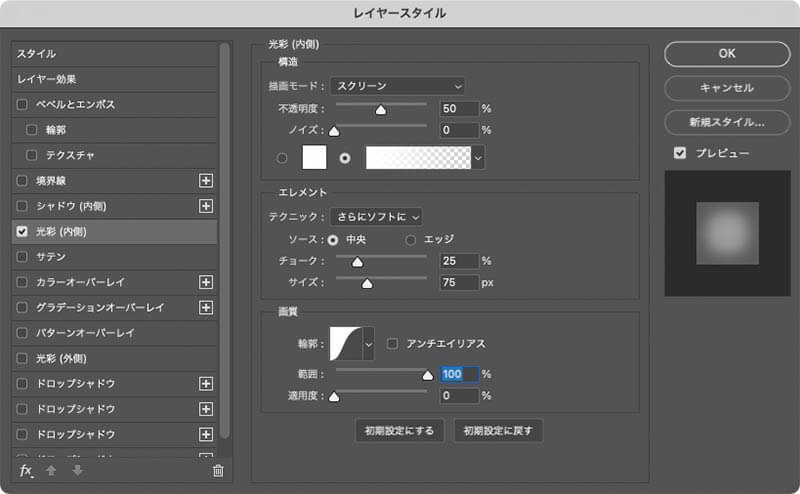Click チョーク value field 25
The height and width of the screenshot is (494, 800).
[459, 261]
